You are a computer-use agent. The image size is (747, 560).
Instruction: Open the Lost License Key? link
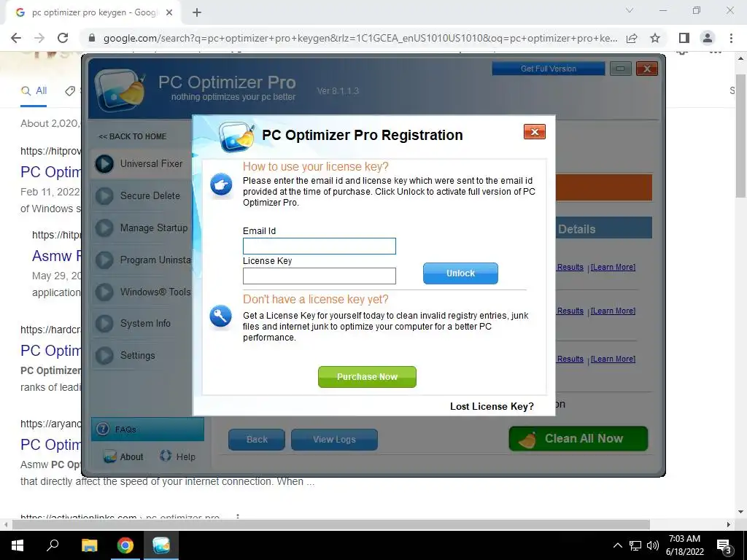(x=492, y=406)
